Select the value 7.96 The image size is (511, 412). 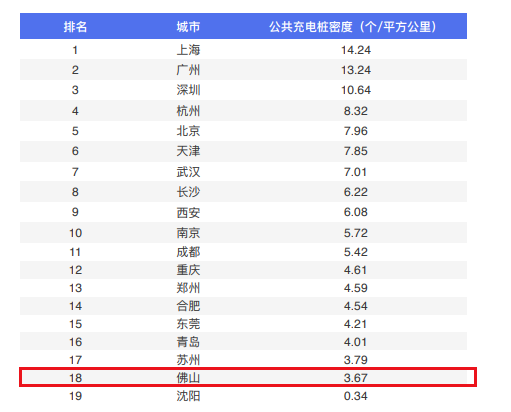(356, 131)
